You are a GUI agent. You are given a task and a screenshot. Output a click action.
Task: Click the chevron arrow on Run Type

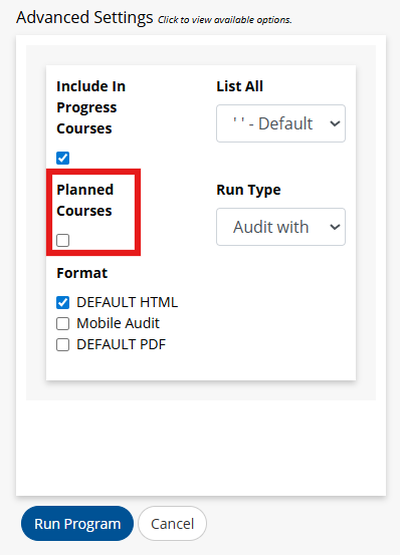pyautogui.click(x=335, y=227)
